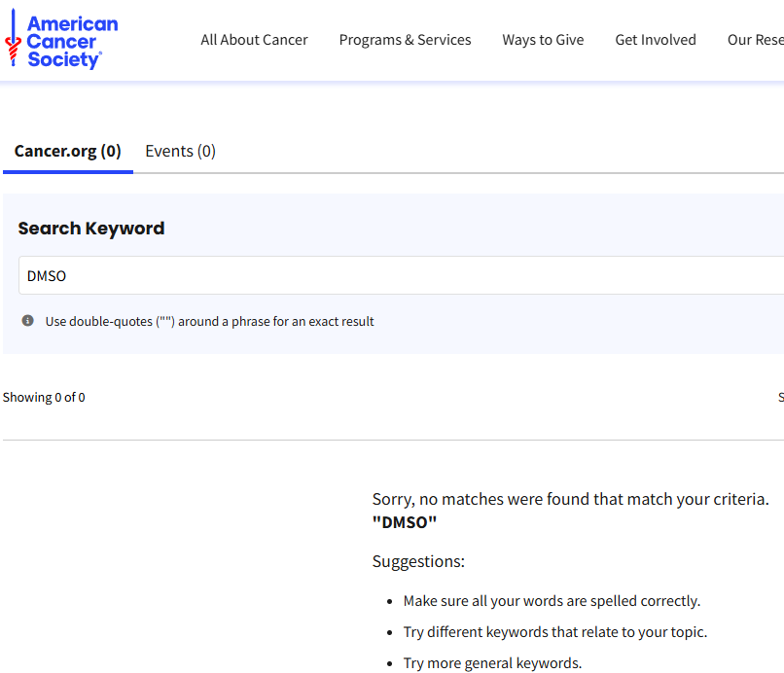Click the 'Sorry, no matches were found' message
The height and width of the screenshot is (673, 784).
(571, 499)
